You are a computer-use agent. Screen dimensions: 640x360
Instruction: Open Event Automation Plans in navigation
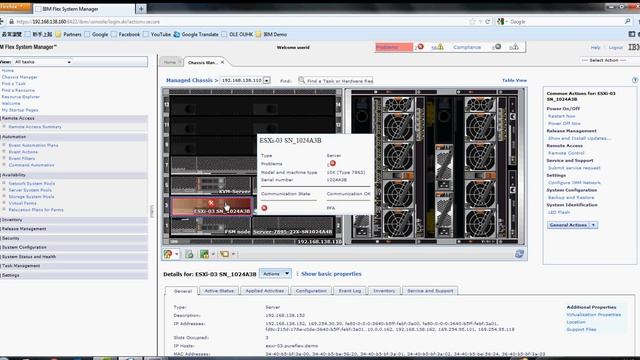click(x=33, y=145)
